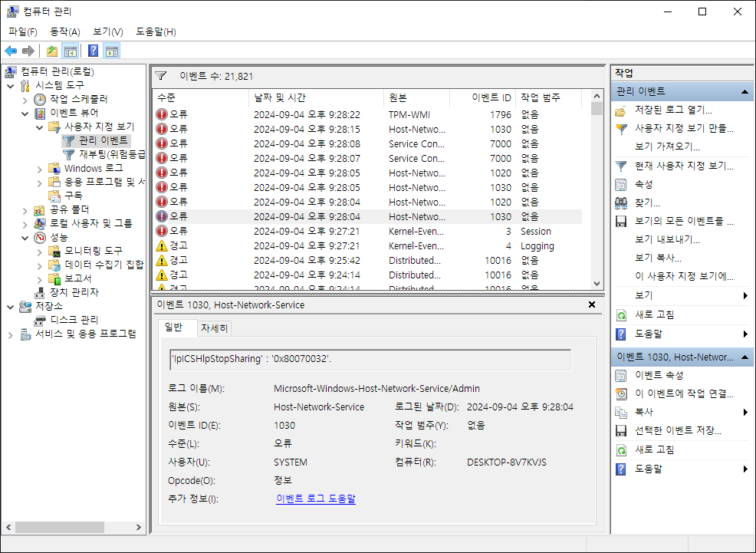Screen dimensions: 756x553
Task: Toggle the Show/Hide Action Pane toolbar icon
Action: click(x=112, y=51)
